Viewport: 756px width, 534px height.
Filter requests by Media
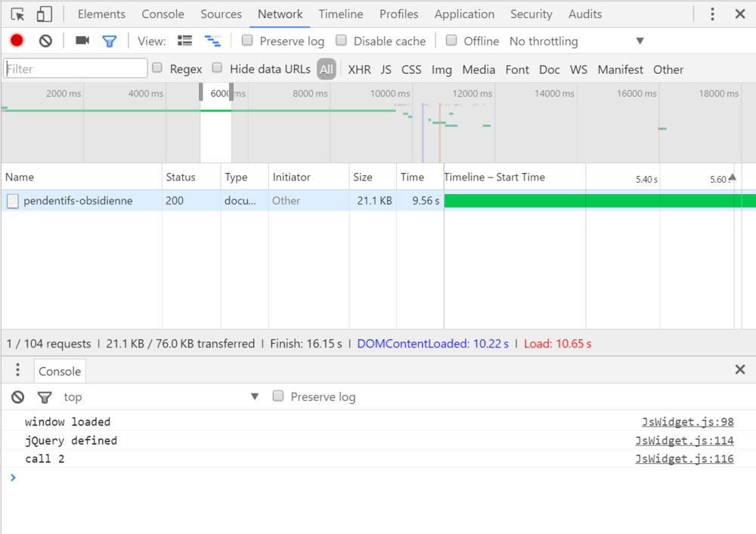[x=479, y=69]
